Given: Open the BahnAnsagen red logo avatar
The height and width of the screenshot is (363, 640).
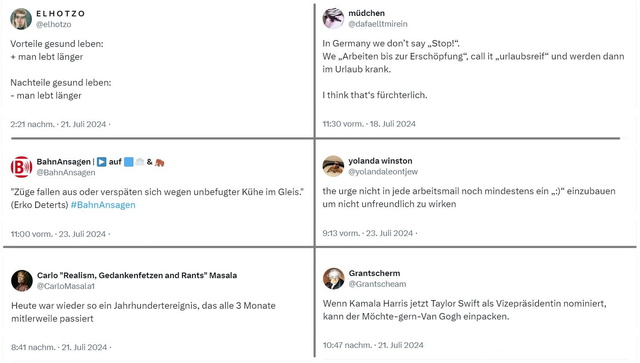Looking at the screenshot, I should (x=21, y=167).
